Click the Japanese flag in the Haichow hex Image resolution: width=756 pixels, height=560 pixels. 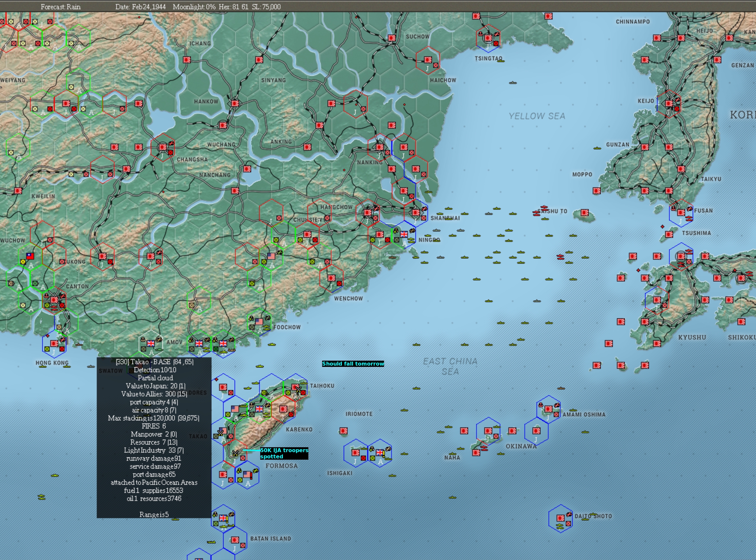[428, 60]
